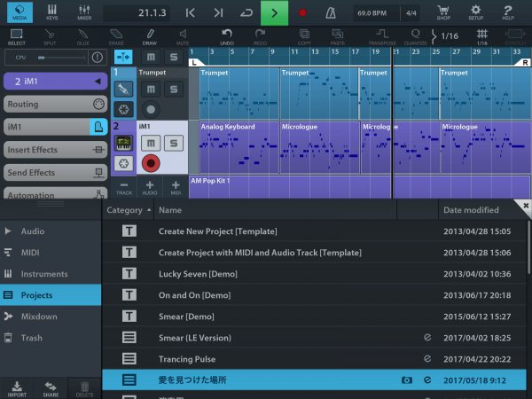
Task: Toggle the track list auto-scroll button
Action: 123,57
